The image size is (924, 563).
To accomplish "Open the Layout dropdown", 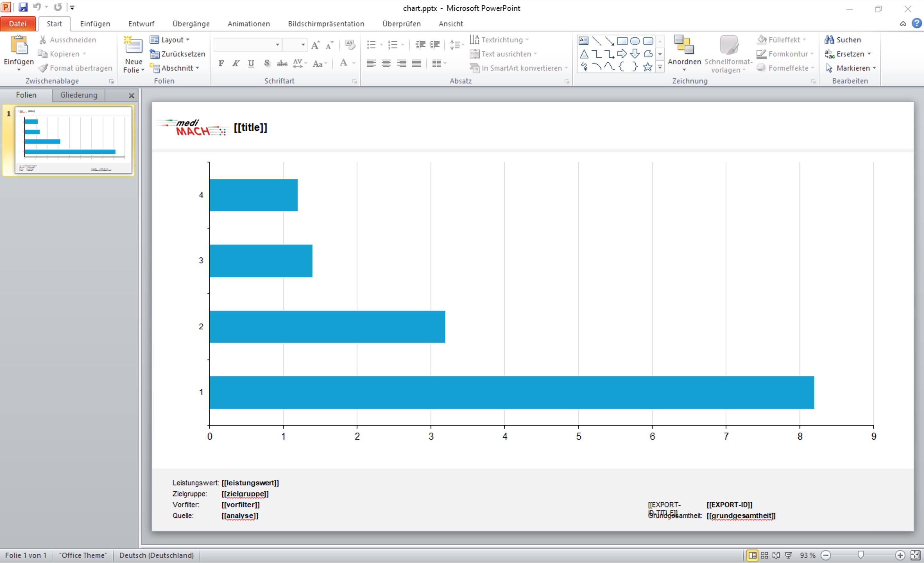I will pos(170,40).
